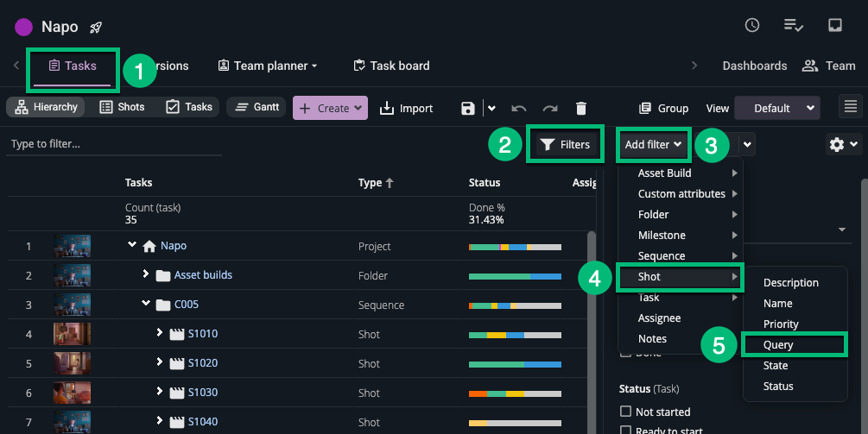This screenshot has height=434, width=868.
Task: Click the trash delete icon
Action: (580, 109)
